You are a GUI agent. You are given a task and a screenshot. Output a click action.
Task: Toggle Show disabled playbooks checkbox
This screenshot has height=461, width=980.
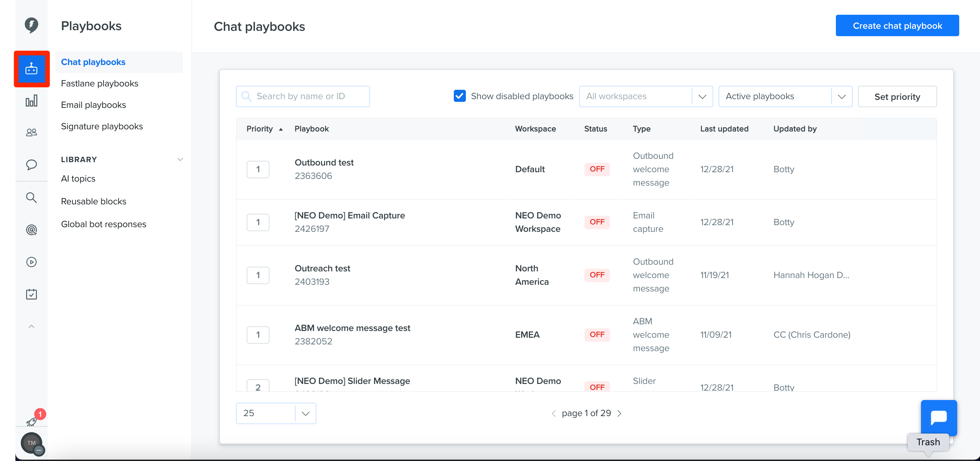tap(460, 96)
